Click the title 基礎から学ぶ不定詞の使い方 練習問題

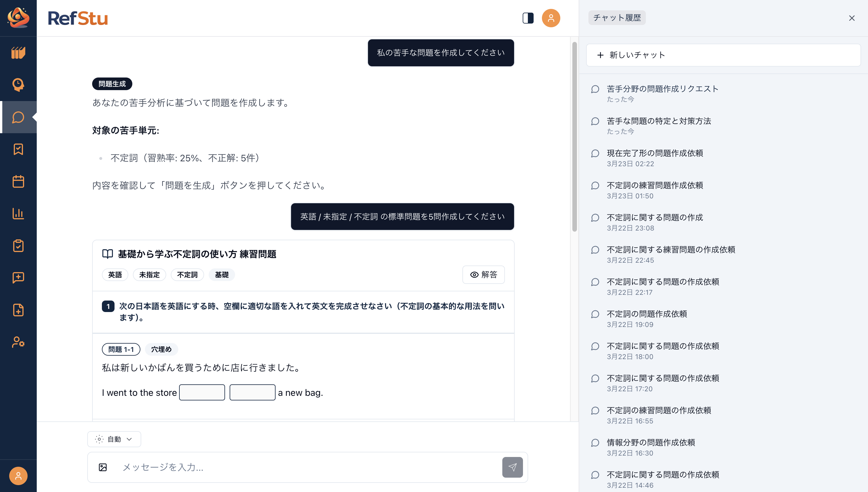tap(197, 254)
